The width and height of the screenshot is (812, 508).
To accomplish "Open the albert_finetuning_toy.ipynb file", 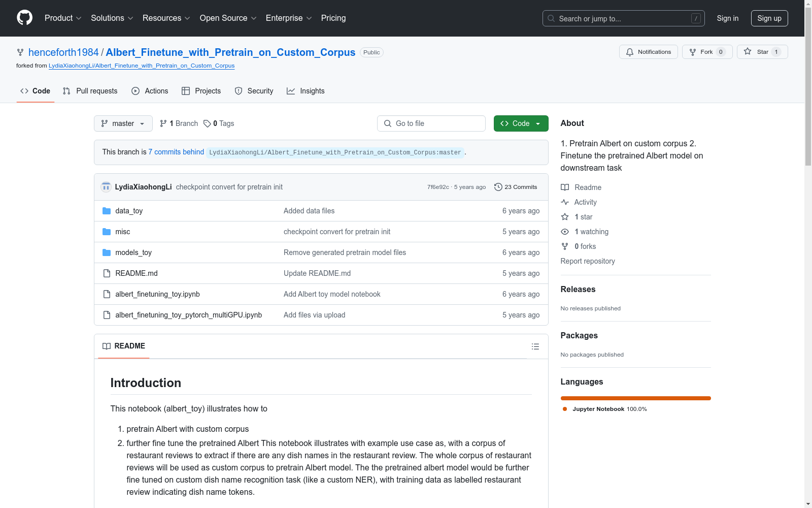I will tap(157, 294).
